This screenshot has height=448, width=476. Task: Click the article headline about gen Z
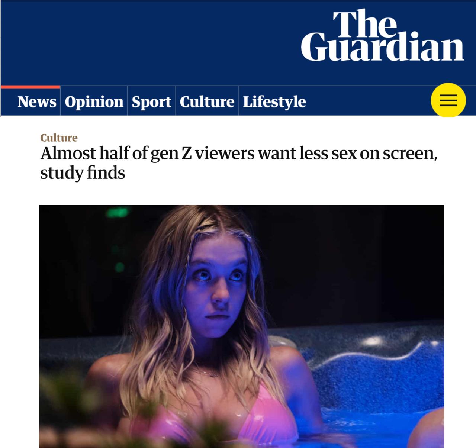[239, 163]
